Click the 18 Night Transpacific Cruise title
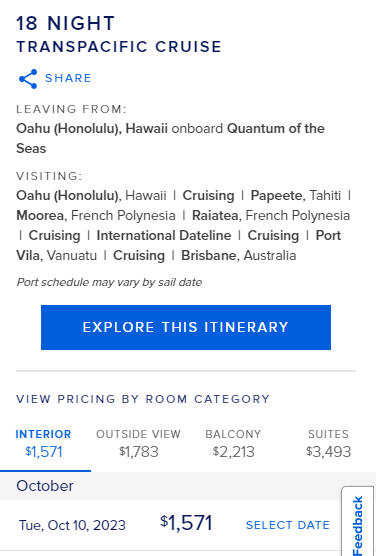 tap(119, 35)
